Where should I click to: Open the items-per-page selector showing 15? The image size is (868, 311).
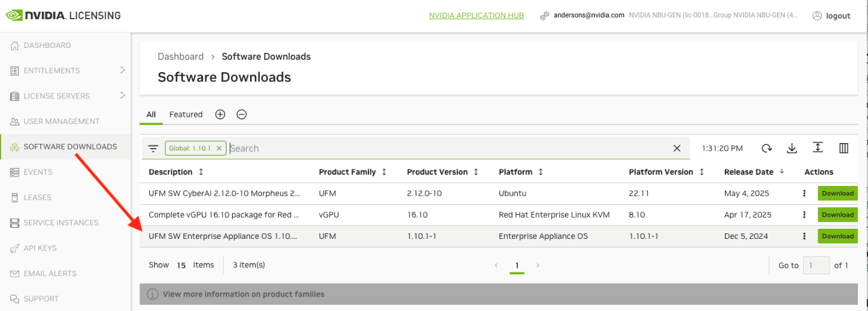181,265
